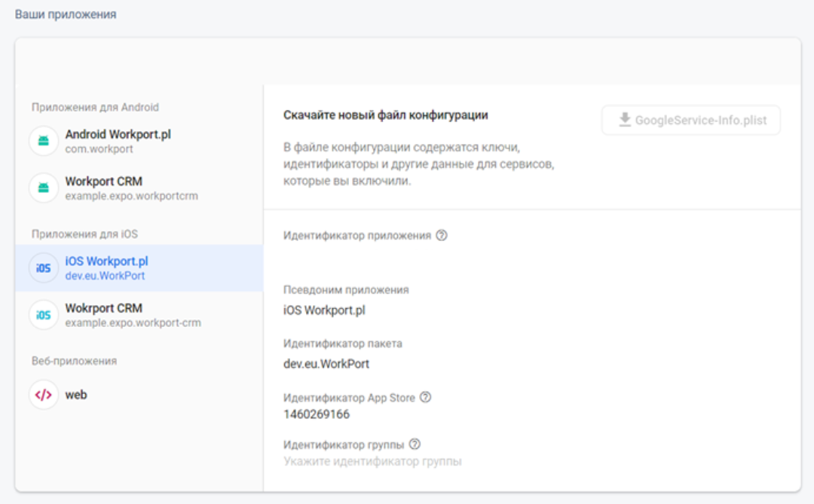Image resolution: width=814 pixels, height=504 pixels.
Task: Select iOS Workport.pl app
Action: 139,268
